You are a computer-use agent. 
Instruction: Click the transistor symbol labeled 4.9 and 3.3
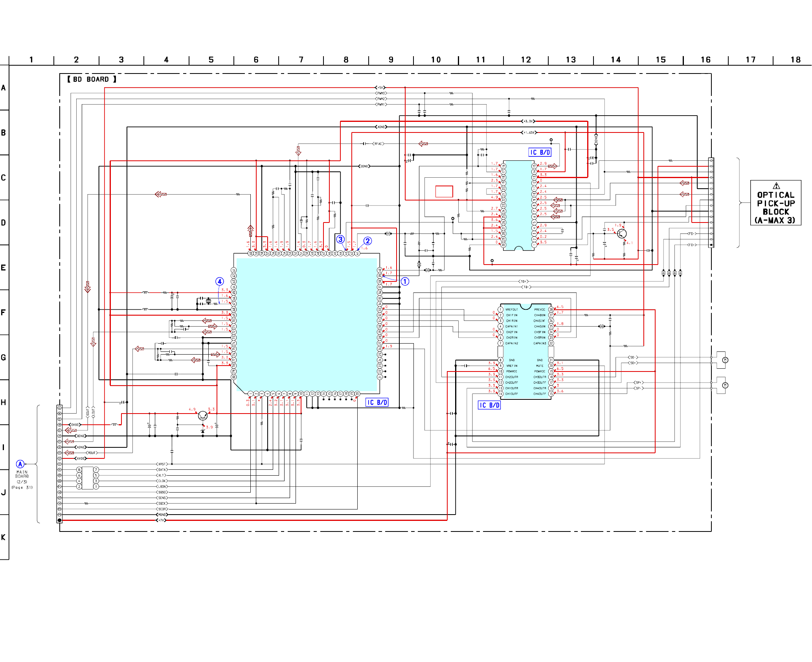tap(203, 416)
